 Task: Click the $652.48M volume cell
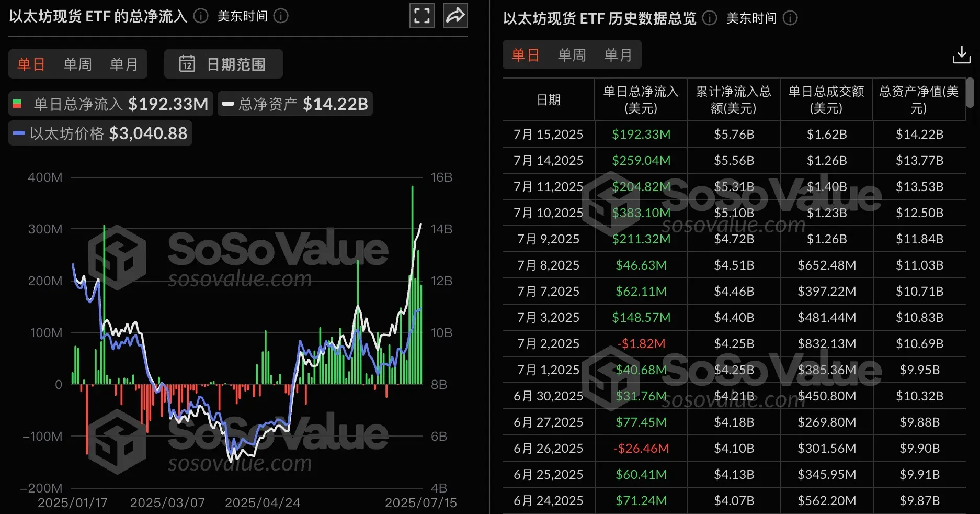coord(826,265)
